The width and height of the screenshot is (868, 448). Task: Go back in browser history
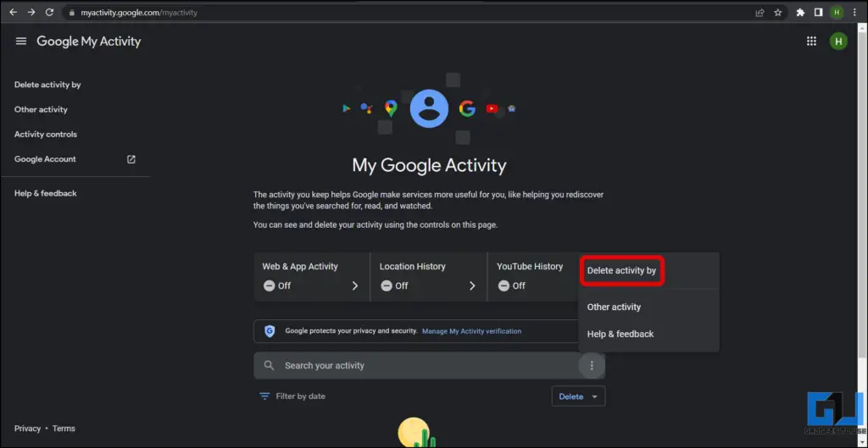[x=14, y=12]
